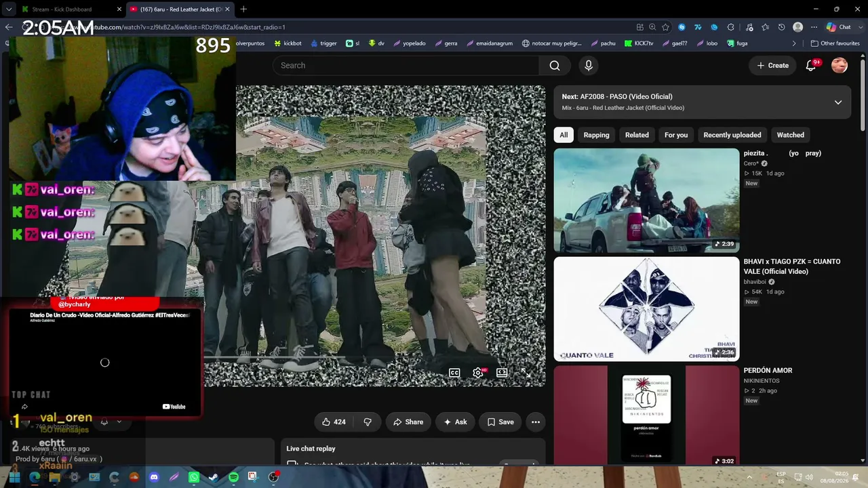Open video player settings gear
The width and height of the screenshot is (868, 488).
click(x=478, y=373)
